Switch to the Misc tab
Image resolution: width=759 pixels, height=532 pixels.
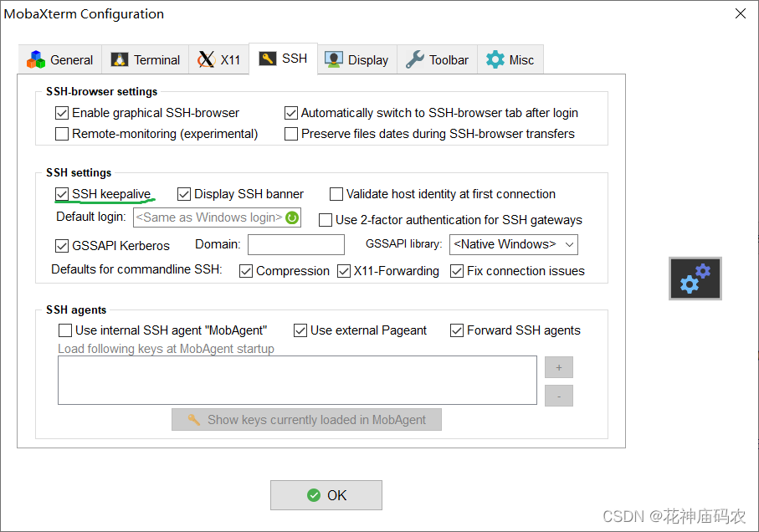pyautogui.click(x=510, y=59)
